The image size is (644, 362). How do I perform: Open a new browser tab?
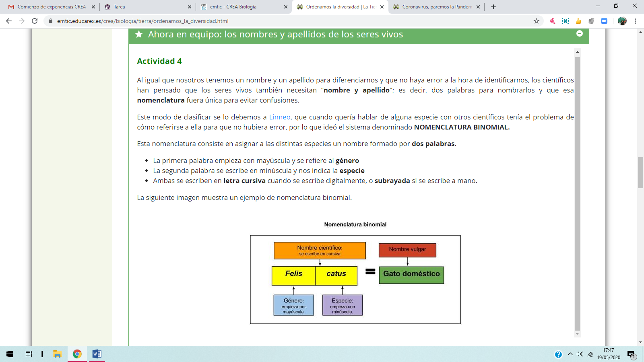(x=493, y=7)
